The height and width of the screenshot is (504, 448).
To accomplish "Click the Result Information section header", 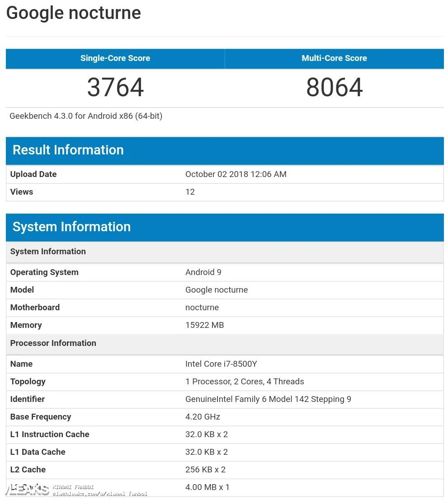I will click(225, 150).
